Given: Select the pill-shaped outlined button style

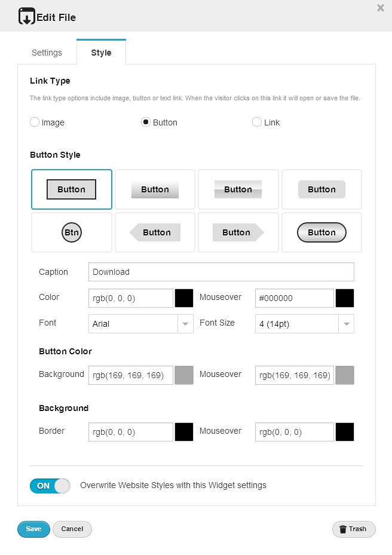Looking at the screenshot, I should pyautogui.click(x=321, y=232).
